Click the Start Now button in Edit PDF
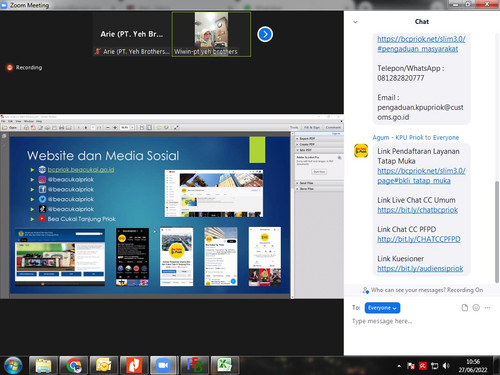This screenshot has height=375, width=500. click(319, 172)
